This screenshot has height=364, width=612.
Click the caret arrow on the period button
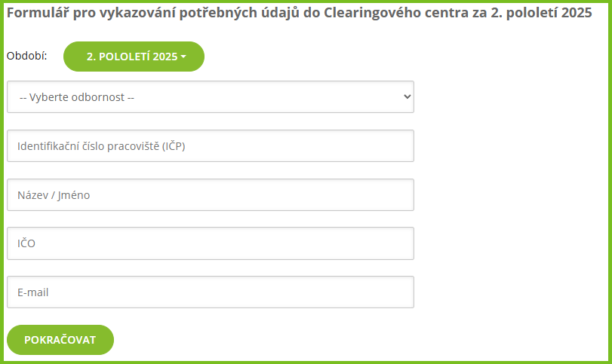[183, 57]
